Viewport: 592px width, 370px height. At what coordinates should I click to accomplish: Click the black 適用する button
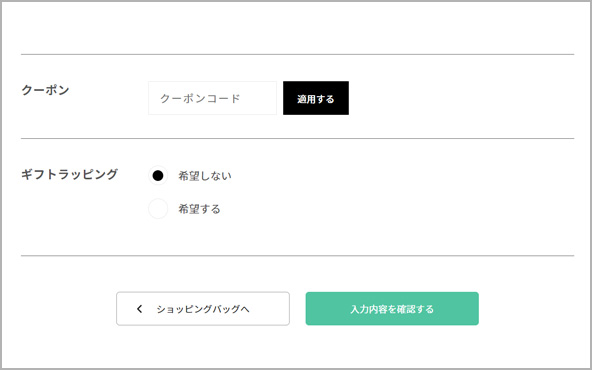coord(316,98)
